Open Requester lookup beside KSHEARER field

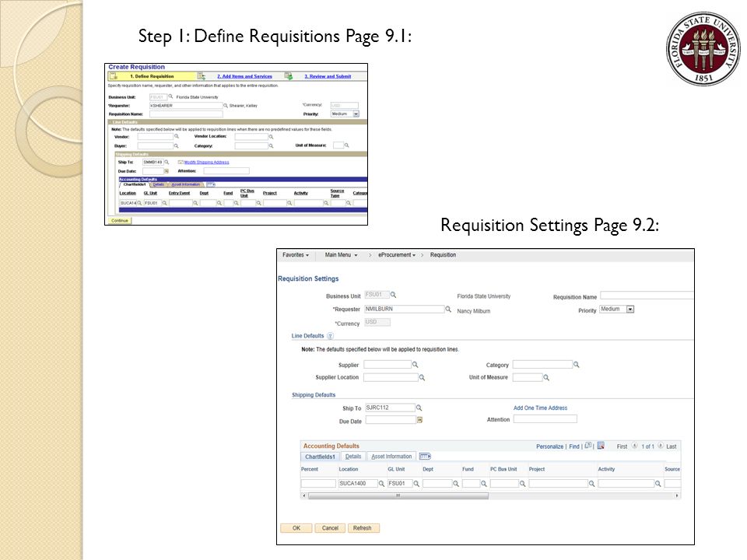click(x=226, y=105)
